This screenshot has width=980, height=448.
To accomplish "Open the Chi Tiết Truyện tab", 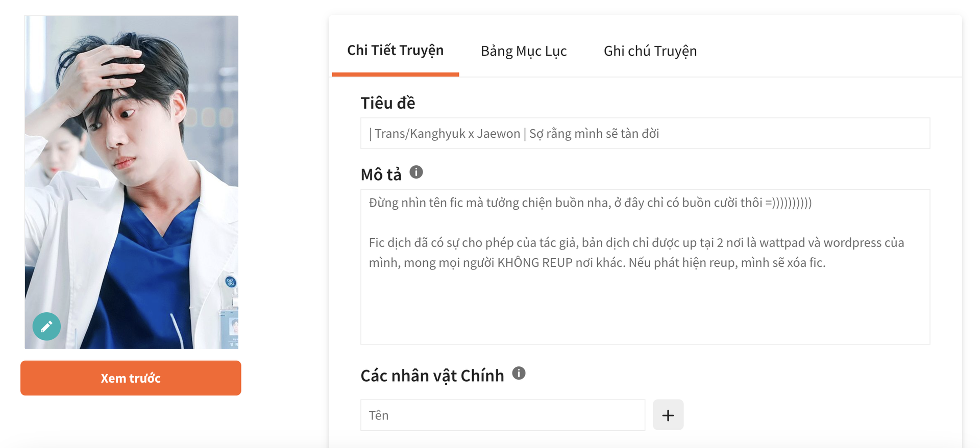I will click(x=396, y=51).
